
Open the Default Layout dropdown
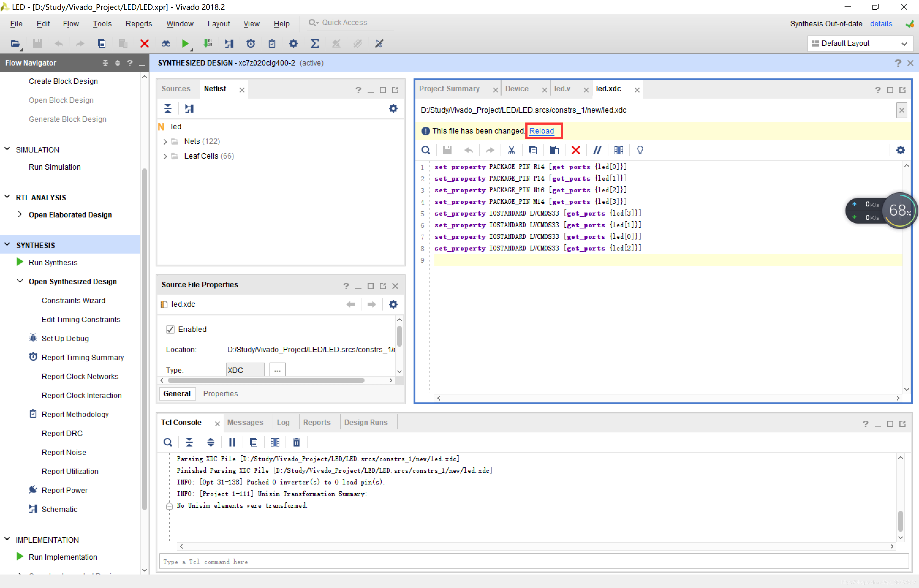pos(860,43)
